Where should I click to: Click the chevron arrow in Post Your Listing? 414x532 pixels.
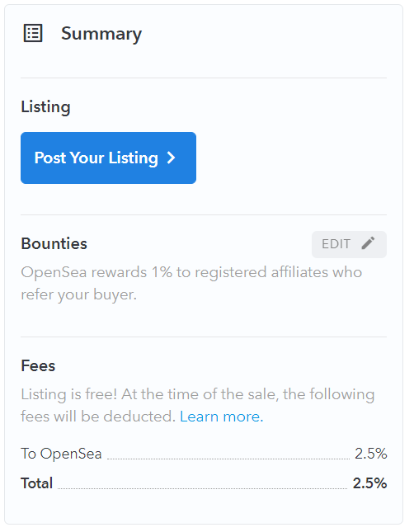tap(171, 158)
